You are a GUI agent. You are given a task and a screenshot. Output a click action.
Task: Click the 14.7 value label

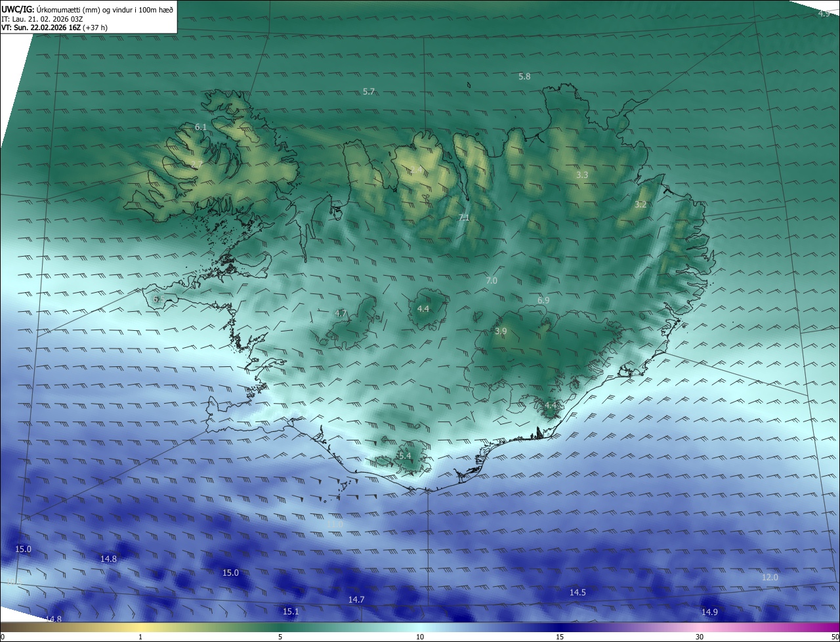[356, 600]
